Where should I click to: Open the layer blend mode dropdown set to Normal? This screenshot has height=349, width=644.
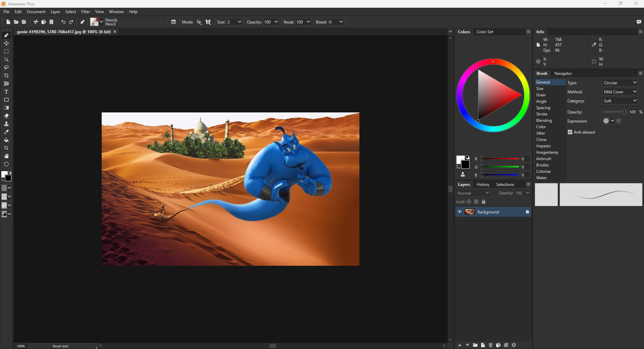[473, 193]
